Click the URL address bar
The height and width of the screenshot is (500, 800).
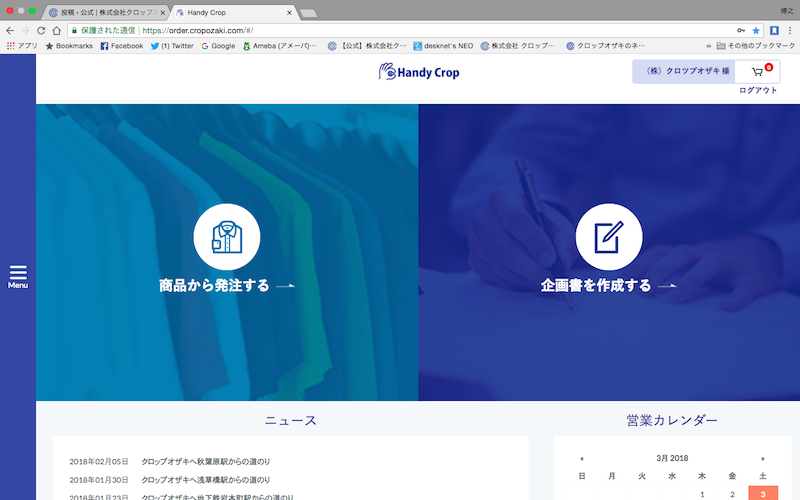tap(400, 31)
